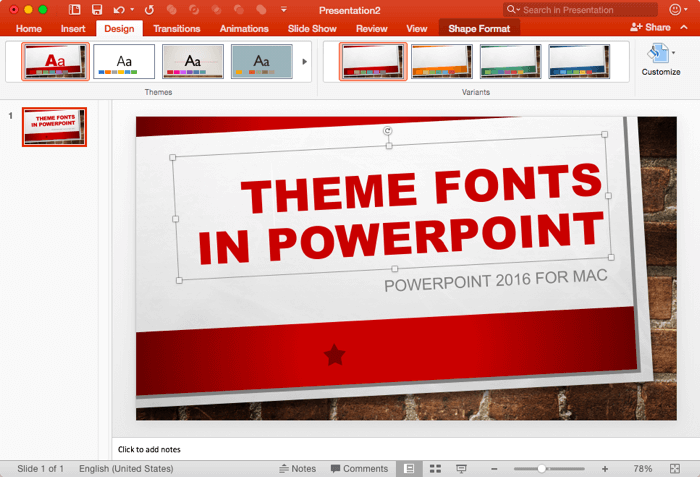The width and height of the screenshot is (700, 477).
Task: Click the zoom in plus button
Action: (x=604, y=469)
